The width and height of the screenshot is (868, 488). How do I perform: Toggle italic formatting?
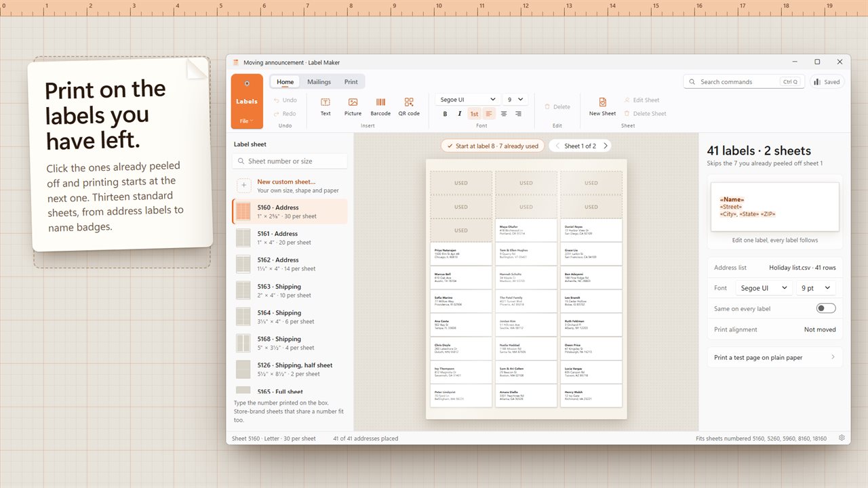[x=459, y=114]
